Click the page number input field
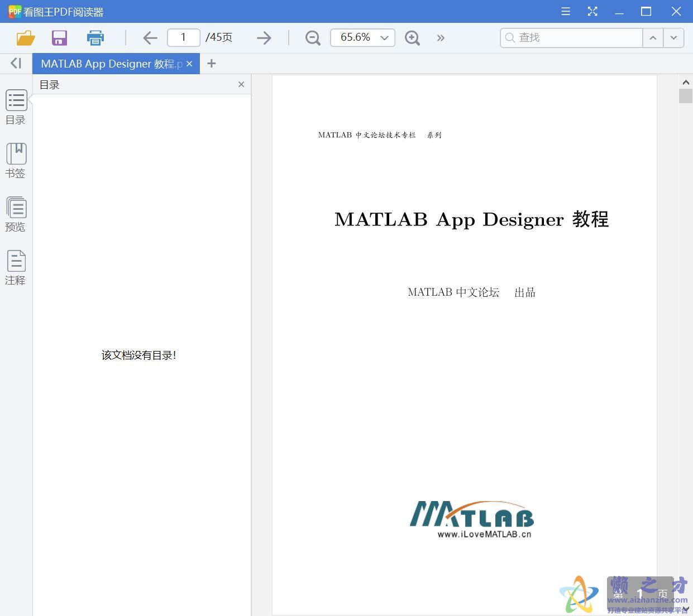 pyautogui.click(x=183, y=37)
